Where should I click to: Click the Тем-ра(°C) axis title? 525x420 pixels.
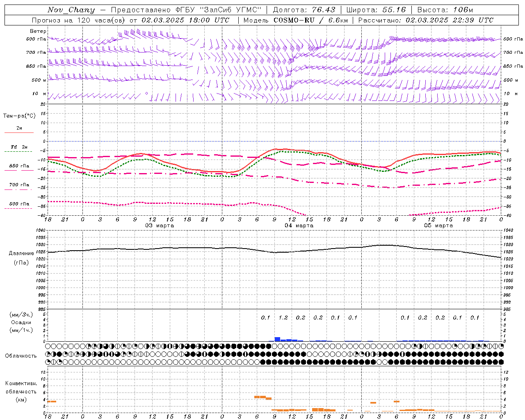[19, 116]
